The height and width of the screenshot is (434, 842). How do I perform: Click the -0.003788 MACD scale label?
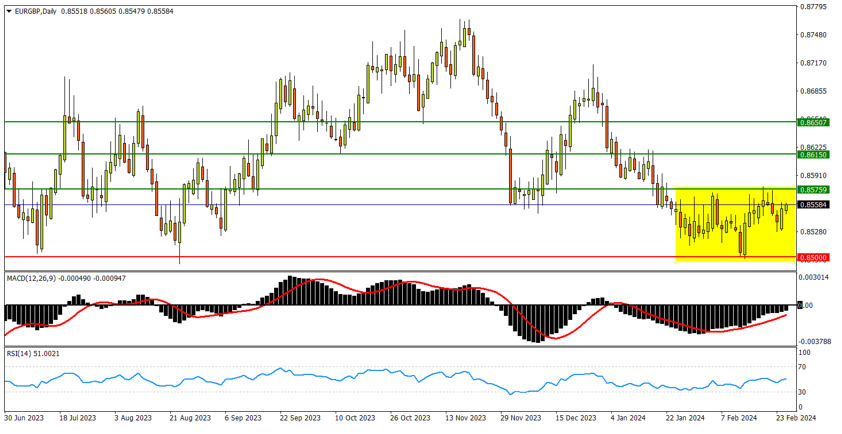pyautogui.click(x=816, y=340)
